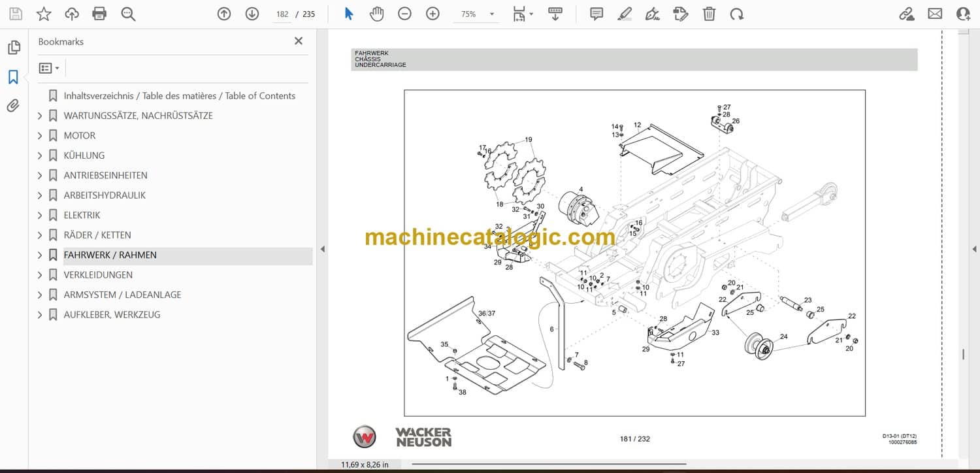Expand the ANTRIEBSEINHEITEN bookmark
The image size is (980, 473).
[40, 176]
